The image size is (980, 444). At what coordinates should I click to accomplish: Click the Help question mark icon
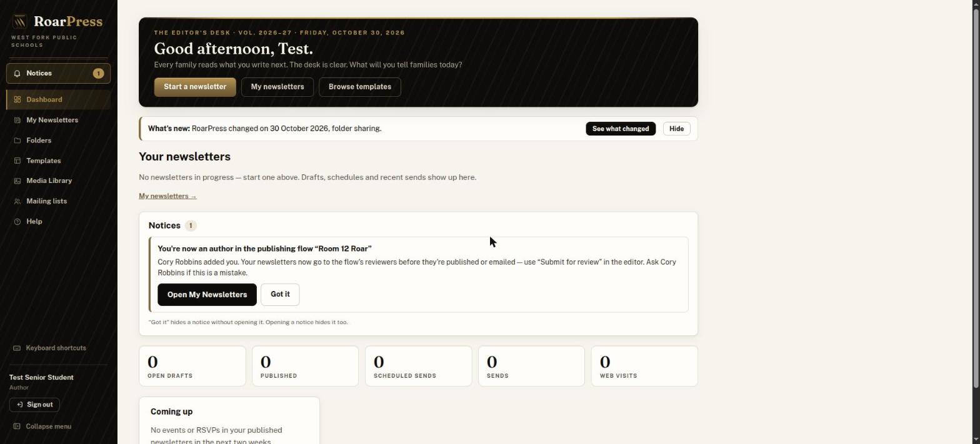[17, 222]
